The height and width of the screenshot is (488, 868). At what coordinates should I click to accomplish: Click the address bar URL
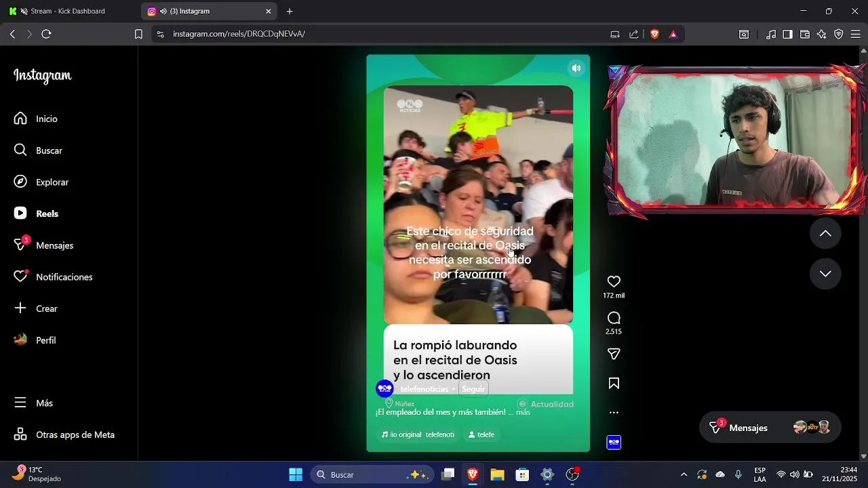[x=239, y=34]
